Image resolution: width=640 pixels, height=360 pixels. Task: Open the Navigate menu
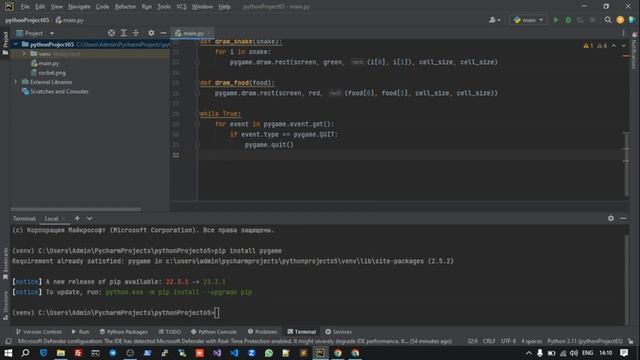tap(79, 7)
